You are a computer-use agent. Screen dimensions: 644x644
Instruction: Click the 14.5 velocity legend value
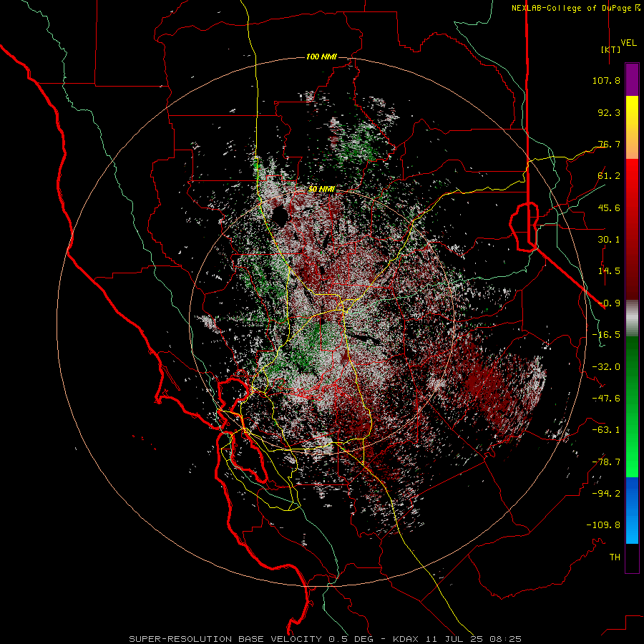click(609, 271)
